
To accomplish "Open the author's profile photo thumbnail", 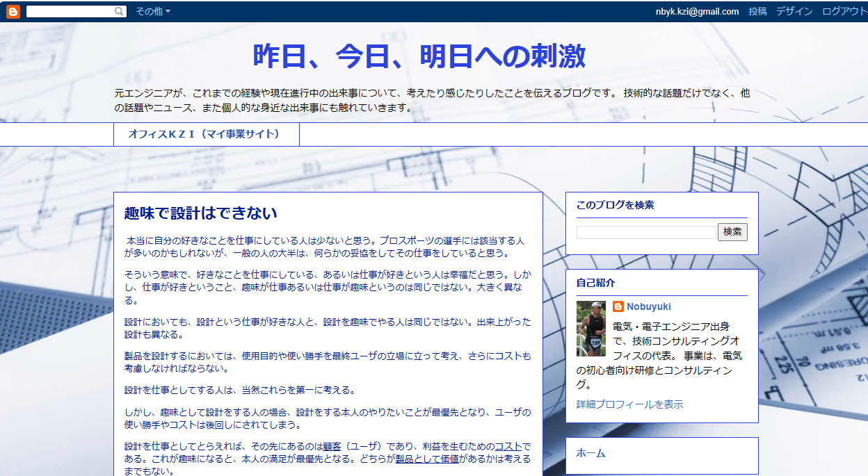I will point(590,329).
